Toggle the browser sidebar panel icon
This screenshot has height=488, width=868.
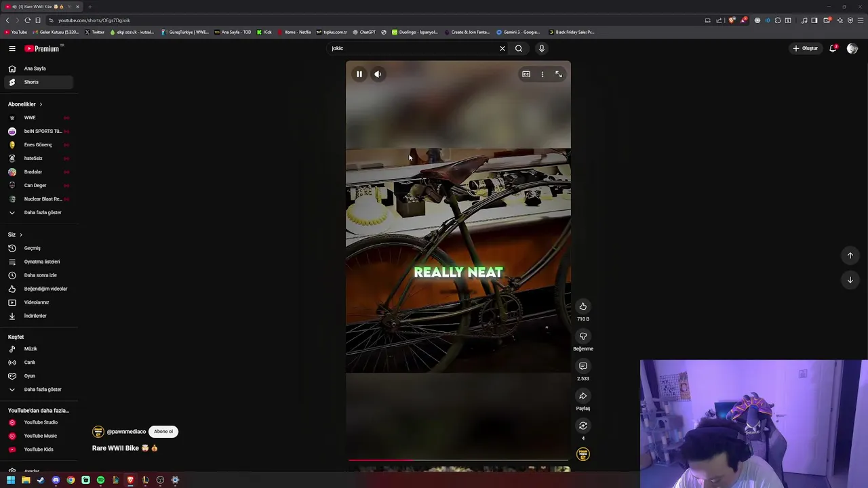pos(814,20)
